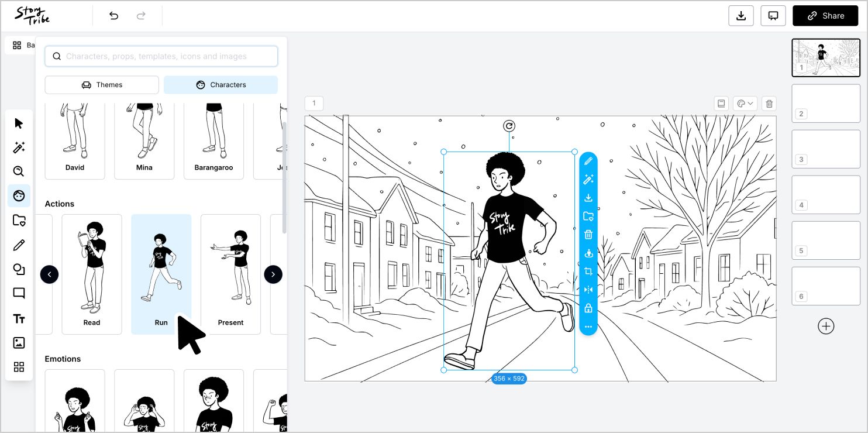
Task: Select the pencil draw tool in sidebar
Action: point(19,245)
